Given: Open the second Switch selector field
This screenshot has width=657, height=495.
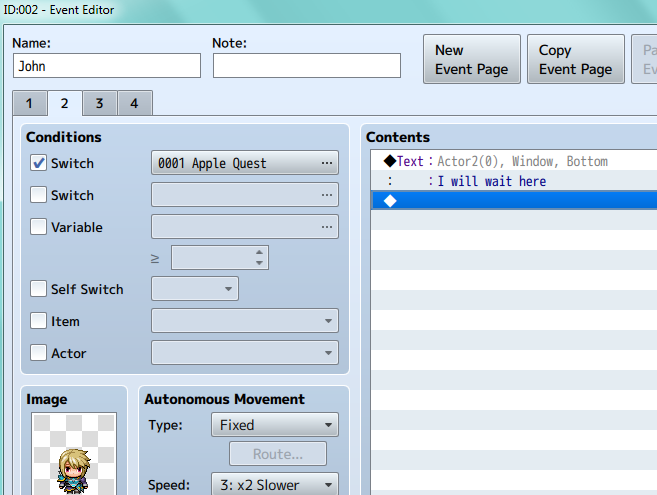Looking at the screenshot, I should [245, 194].
